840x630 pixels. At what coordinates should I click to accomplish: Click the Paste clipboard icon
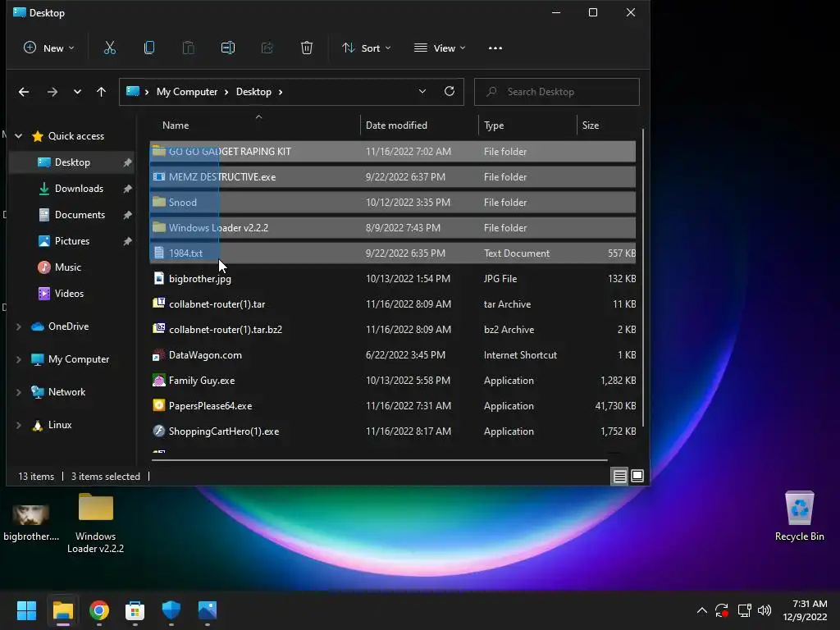tap(189, 48)
